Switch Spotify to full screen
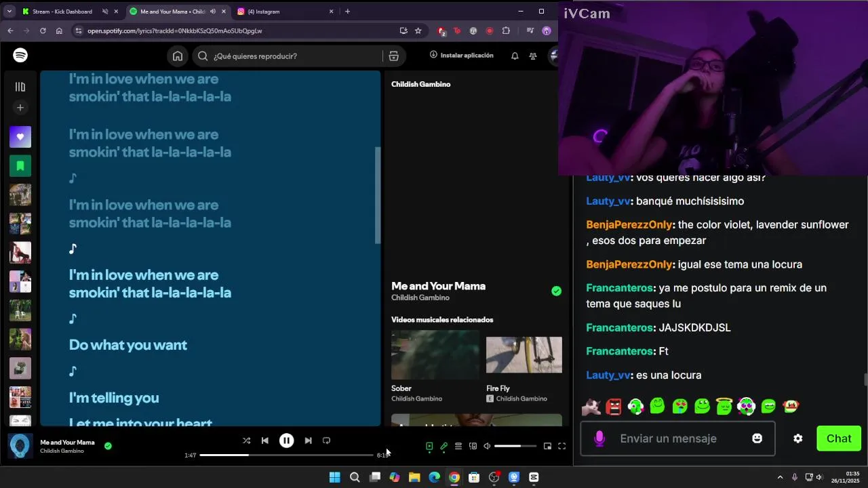Screen dimensions: 868x488 click(561, 446)
